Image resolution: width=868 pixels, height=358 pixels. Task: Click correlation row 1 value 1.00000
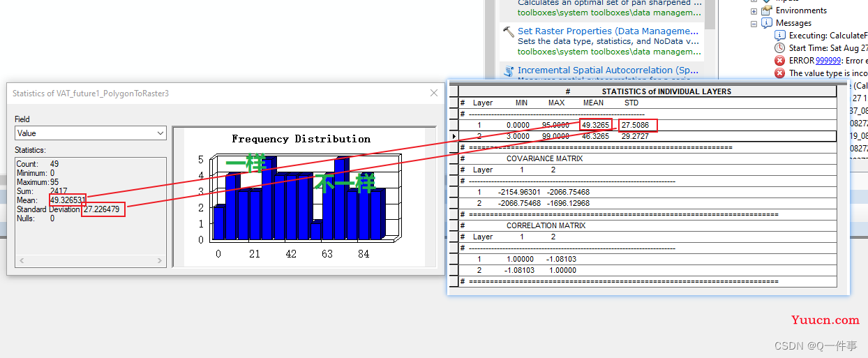521,259
